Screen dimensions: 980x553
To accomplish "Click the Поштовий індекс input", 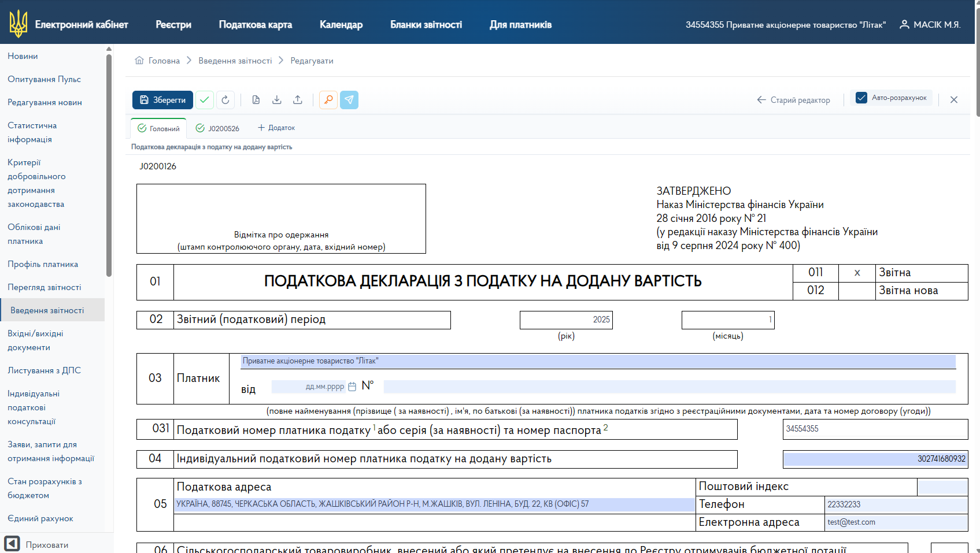I will (942, 487).
